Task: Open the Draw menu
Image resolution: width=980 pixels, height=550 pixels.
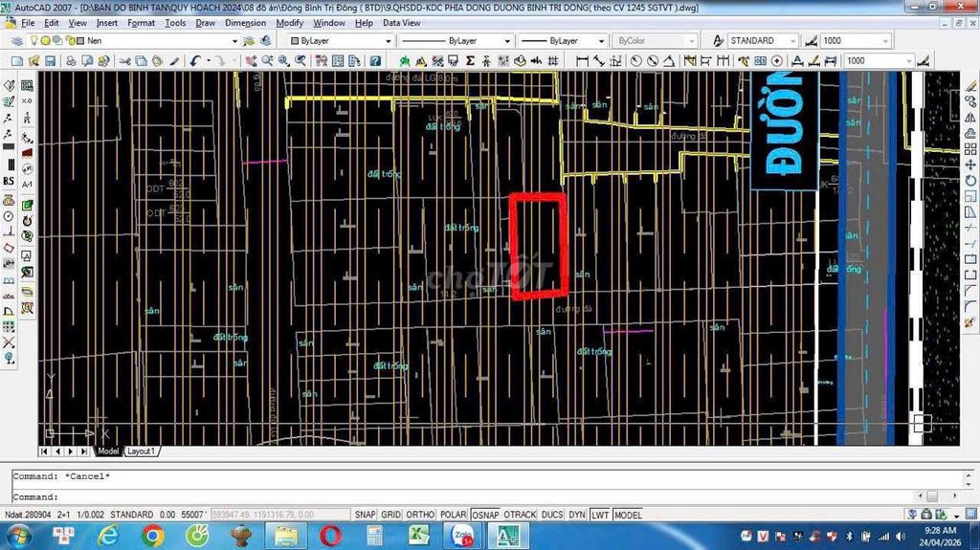Action: (x=205, y=23)
